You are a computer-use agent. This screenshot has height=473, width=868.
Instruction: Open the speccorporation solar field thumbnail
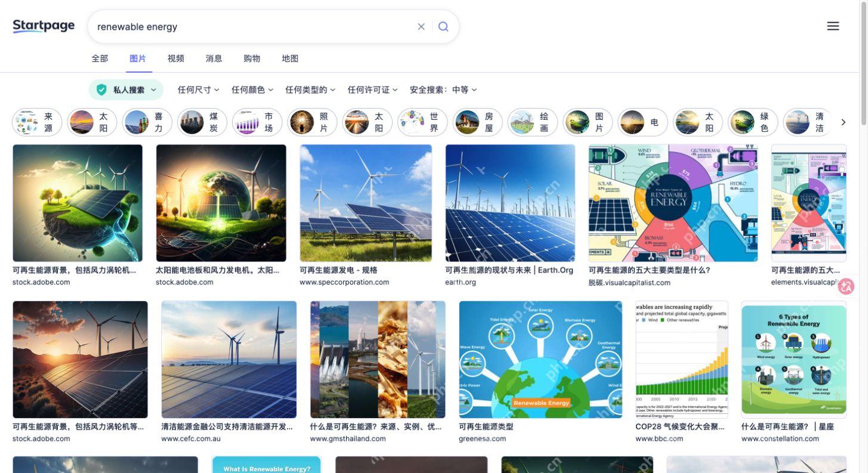tap(366, 203)
